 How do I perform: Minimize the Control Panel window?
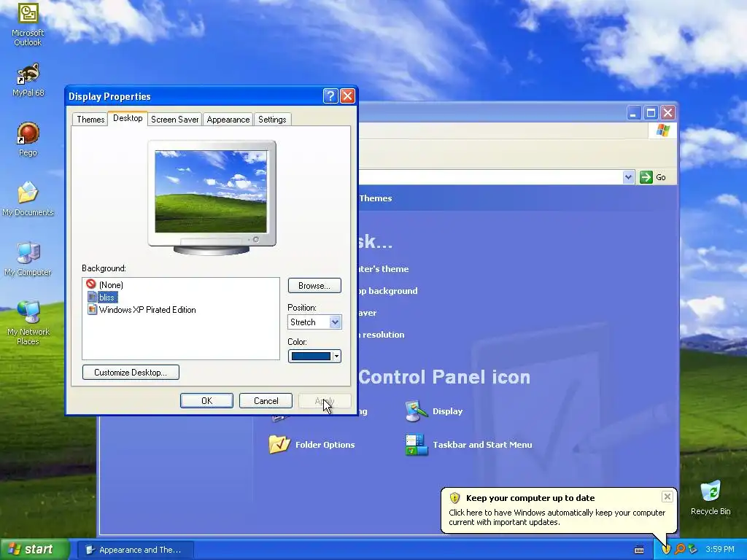tap(634, 113)
